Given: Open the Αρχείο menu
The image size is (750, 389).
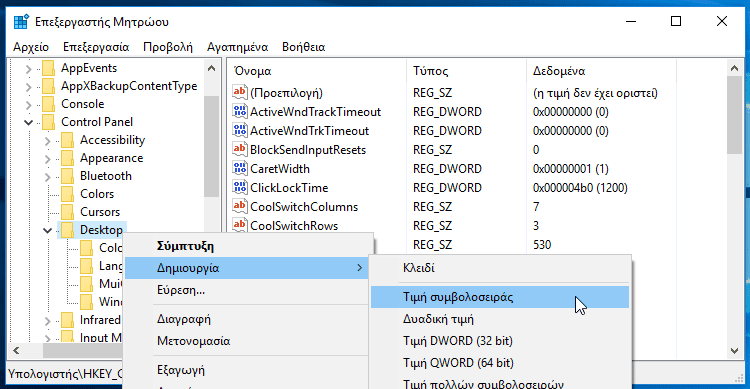Looking at the screenshot, I should click(x=31, y=47).
